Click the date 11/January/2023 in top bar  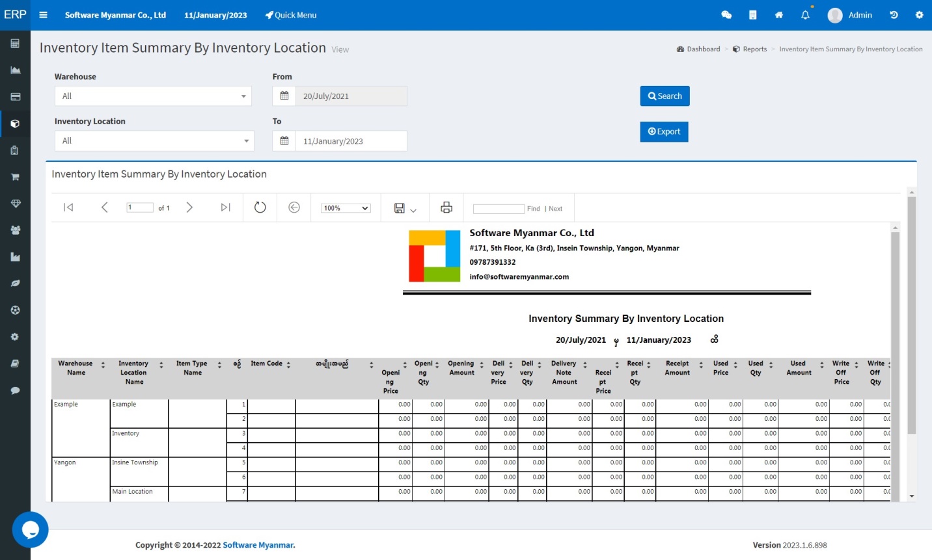pyautogui.click(x=215, y=15)
